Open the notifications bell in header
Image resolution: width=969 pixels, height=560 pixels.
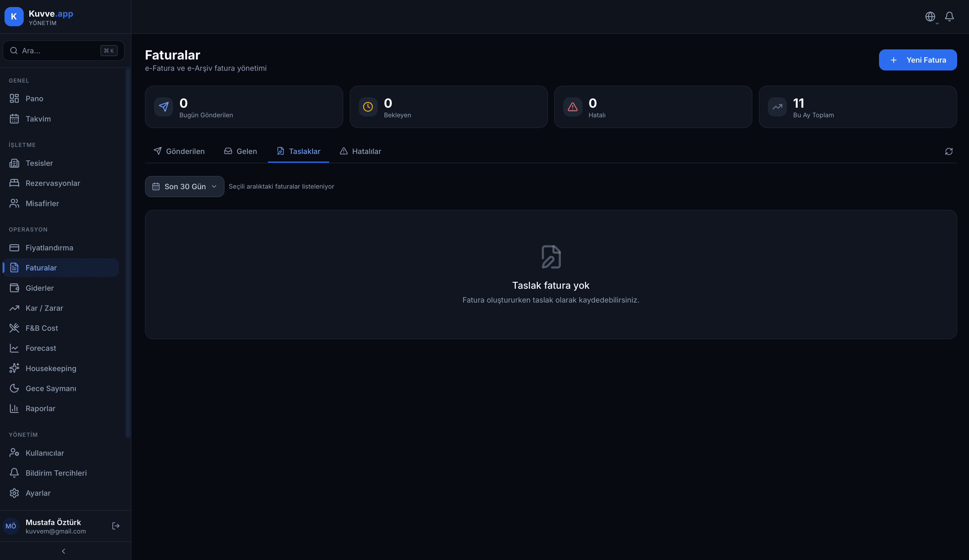click(949, 17)
